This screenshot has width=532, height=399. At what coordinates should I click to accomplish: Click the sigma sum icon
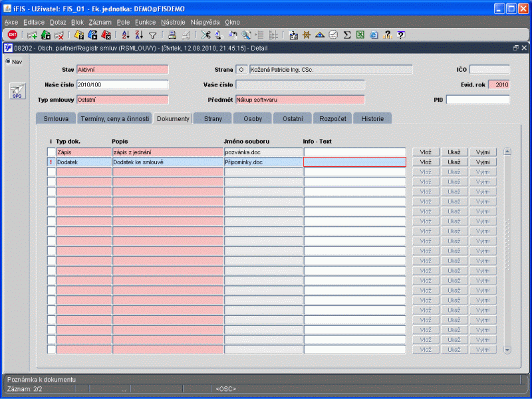(x=346, y=35)
